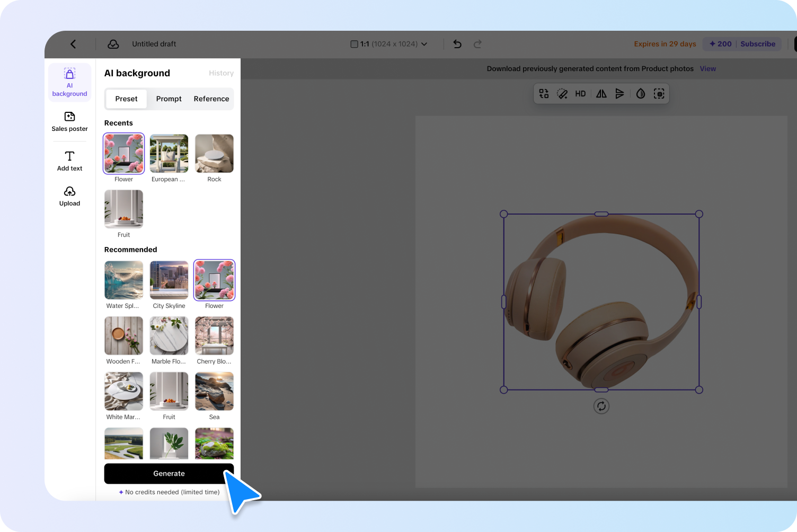Click the Subscribe button
Screen dimensions: 797x532
click(x=758, y=44)
